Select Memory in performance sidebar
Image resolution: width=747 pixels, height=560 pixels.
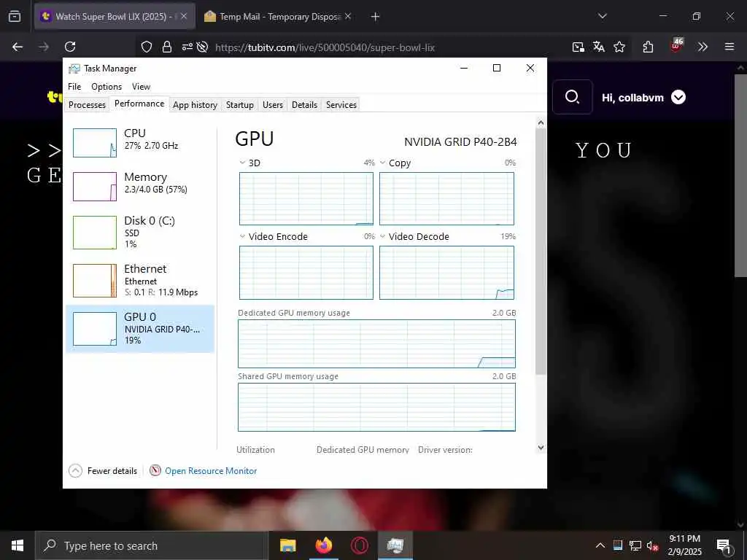tap(140, 186)
